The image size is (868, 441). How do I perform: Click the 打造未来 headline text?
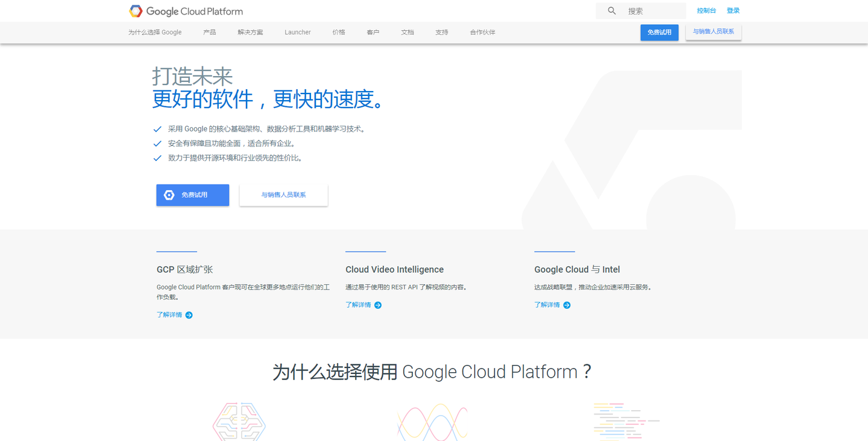(192, 77)
